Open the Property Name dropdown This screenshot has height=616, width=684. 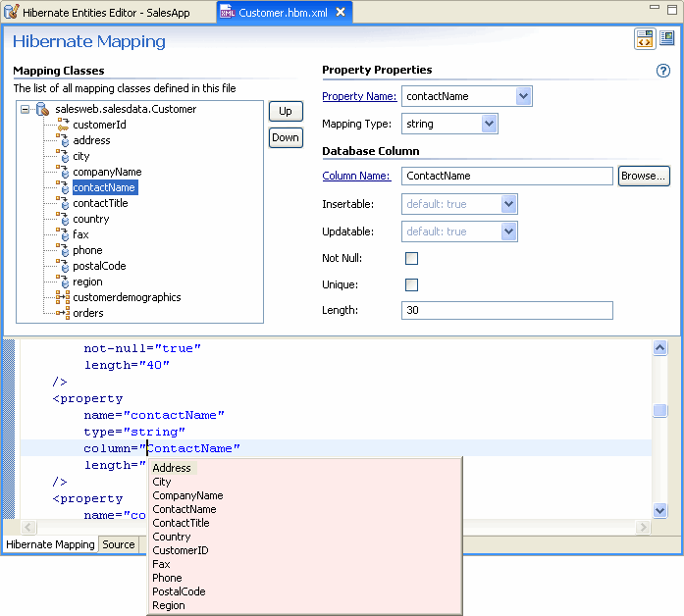point(523,96)
